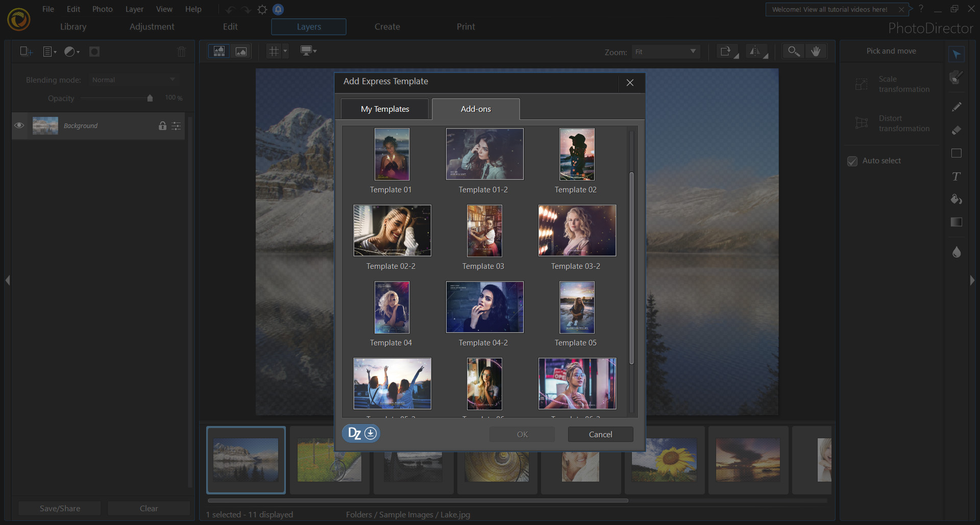980x525 pixels.
Task: Click the add new layer icon
Action: pyautogui.click(x=24, y=51)
